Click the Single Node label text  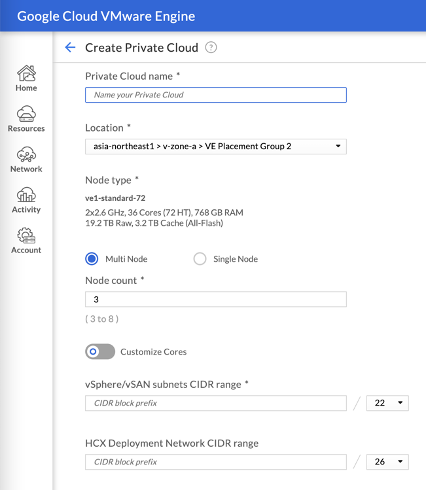pyautogui.click(x=236, y=259)
